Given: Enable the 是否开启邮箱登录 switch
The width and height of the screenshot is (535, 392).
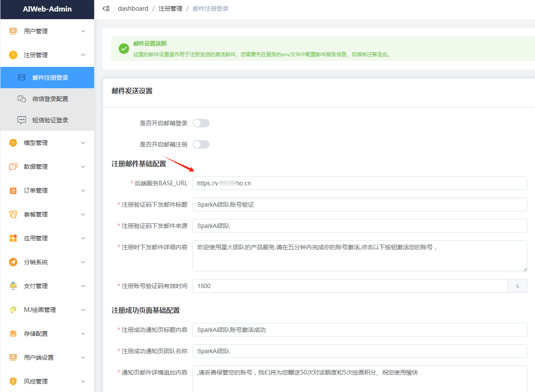Looking at the screenshot, I should [x=201, y=123].
